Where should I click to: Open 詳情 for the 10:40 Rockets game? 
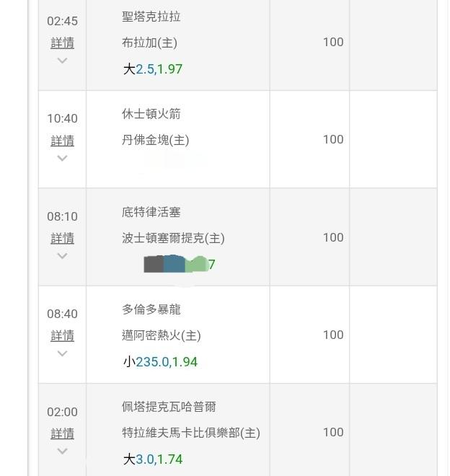(62, 141)
